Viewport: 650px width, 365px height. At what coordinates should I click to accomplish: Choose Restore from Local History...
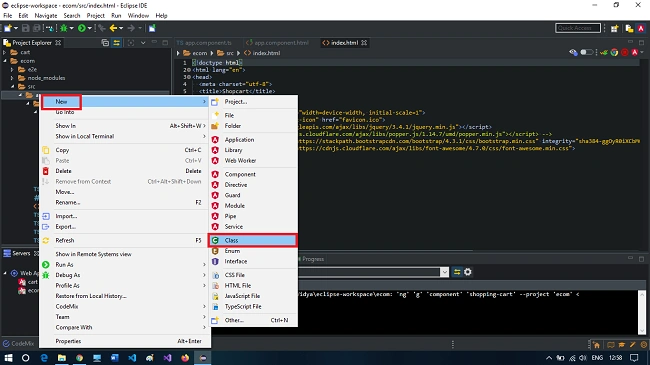tap(124, 296)
